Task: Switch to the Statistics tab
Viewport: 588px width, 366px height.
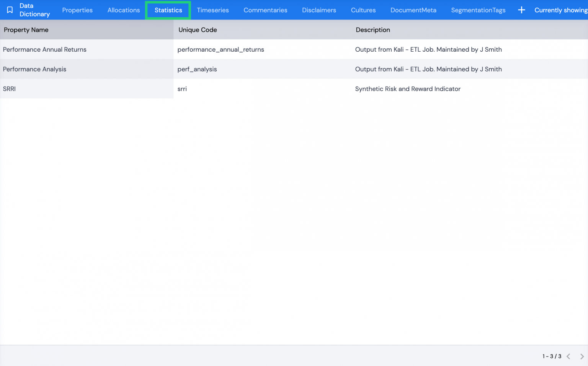Action: [168, 10]
